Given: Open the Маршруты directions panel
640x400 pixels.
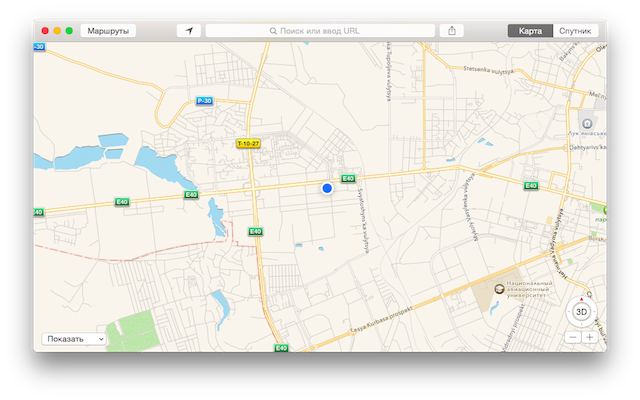Looking at the screenshot, I should tap(108, 31).
